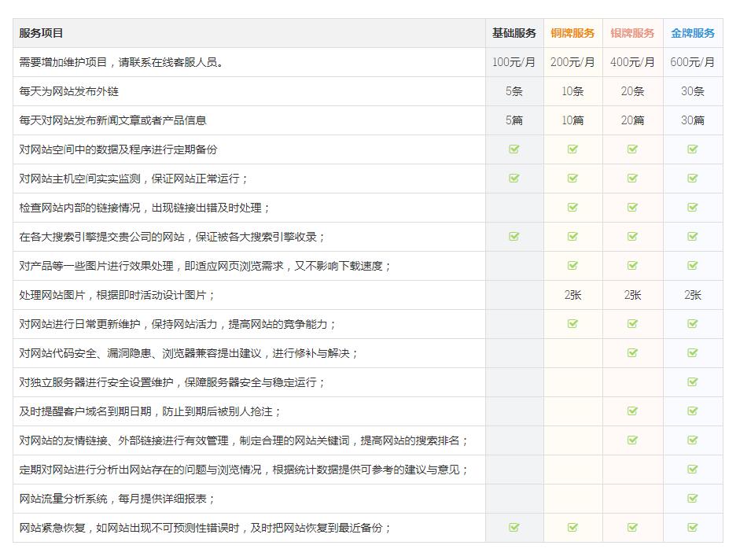Click the 铜牌服务 checkmark for 主机空间实实监测
The width and height of the screenshot is (740, 560).
coord(572,178)
